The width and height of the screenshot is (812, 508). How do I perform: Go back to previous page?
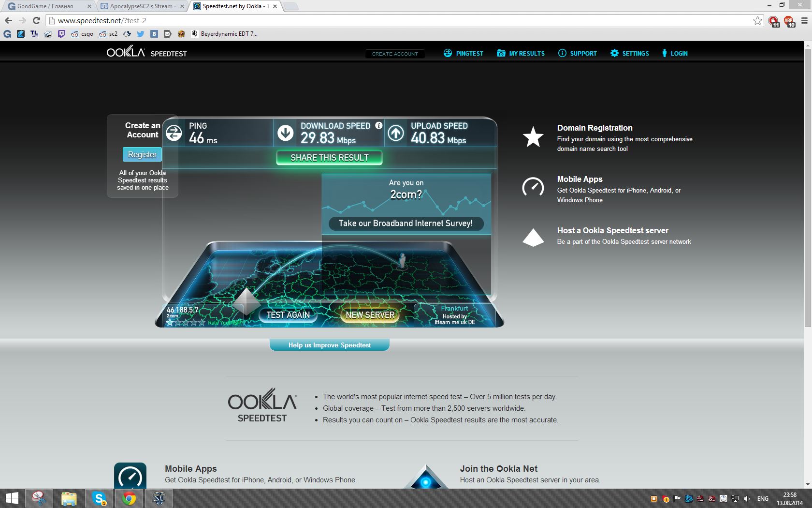pos(8,20)
